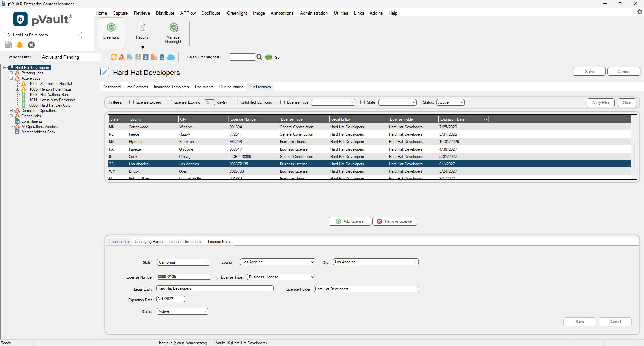Click the Greenlight ribbon icon
The width and height of the screenshot is (644, 346).
(111, 33)
